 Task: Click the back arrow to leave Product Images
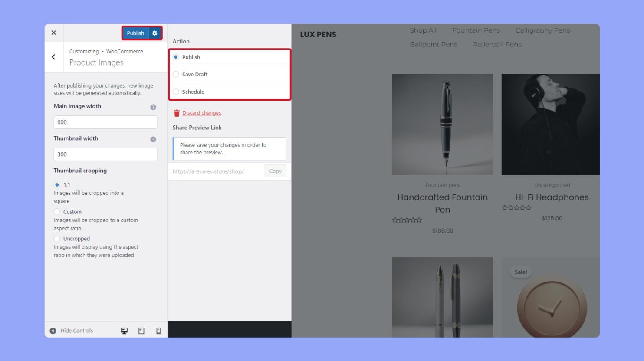pyautogui.click(x=54, y=57)
